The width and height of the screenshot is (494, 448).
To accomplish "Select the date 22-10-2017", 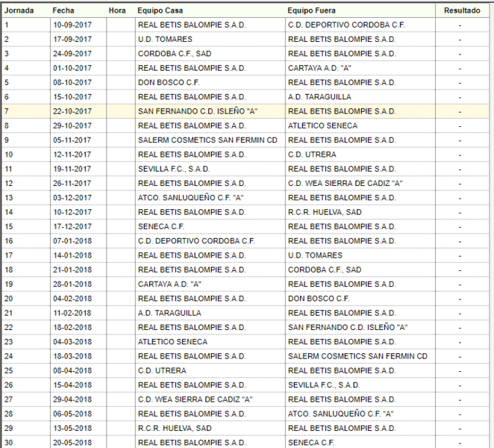I will click(72, 111).
